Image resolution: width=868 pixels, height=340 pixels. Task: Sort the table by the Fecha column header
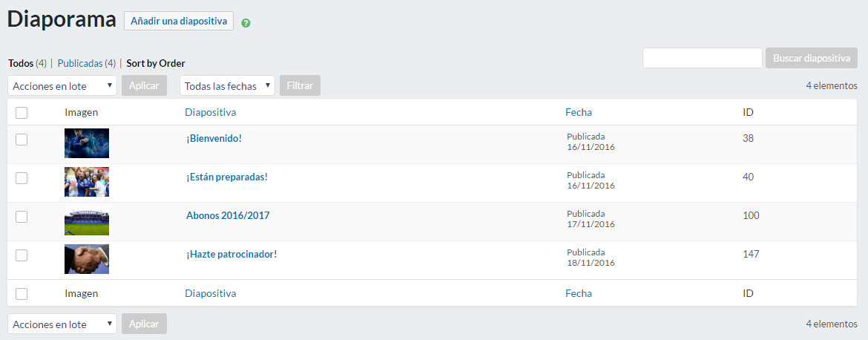click(x=579, y=112)
